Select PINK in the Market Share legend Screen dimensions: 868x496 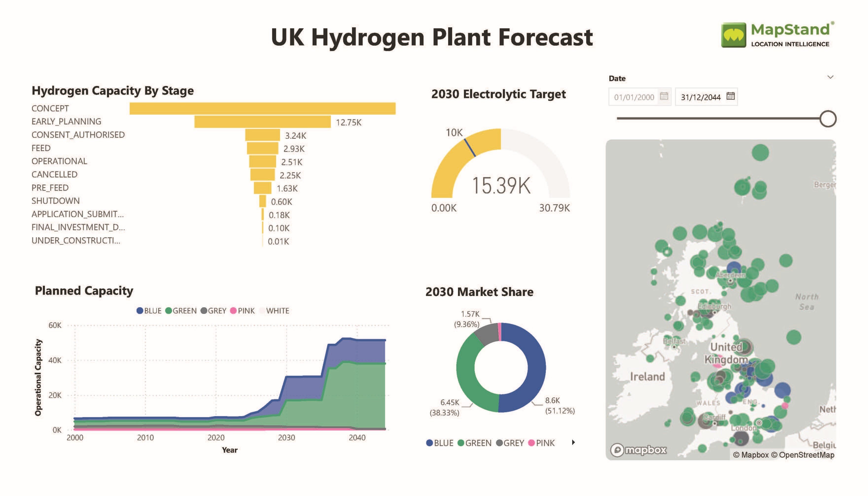point(541,443)
